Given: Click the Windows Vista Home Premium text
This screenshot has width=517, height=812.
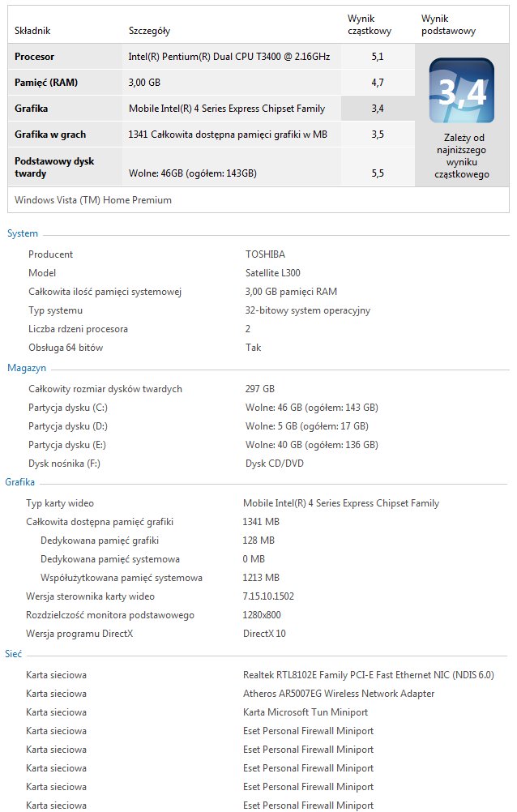Looking at the screenshot, I should 93,199.
